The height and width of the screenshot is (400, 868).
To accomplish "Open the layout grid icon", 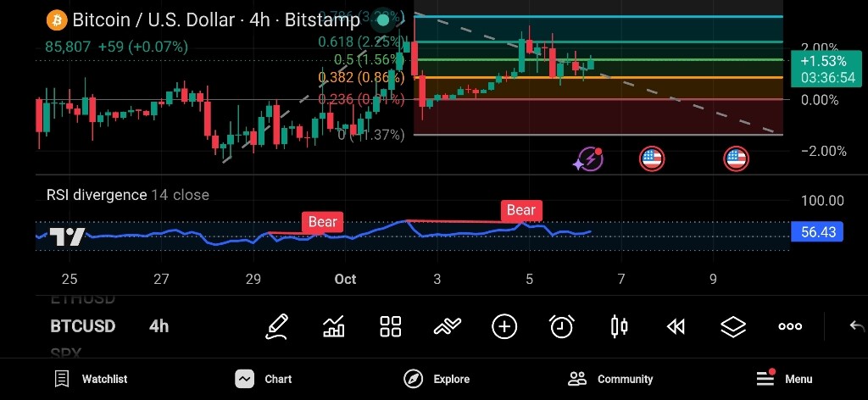I will point(390,326).
